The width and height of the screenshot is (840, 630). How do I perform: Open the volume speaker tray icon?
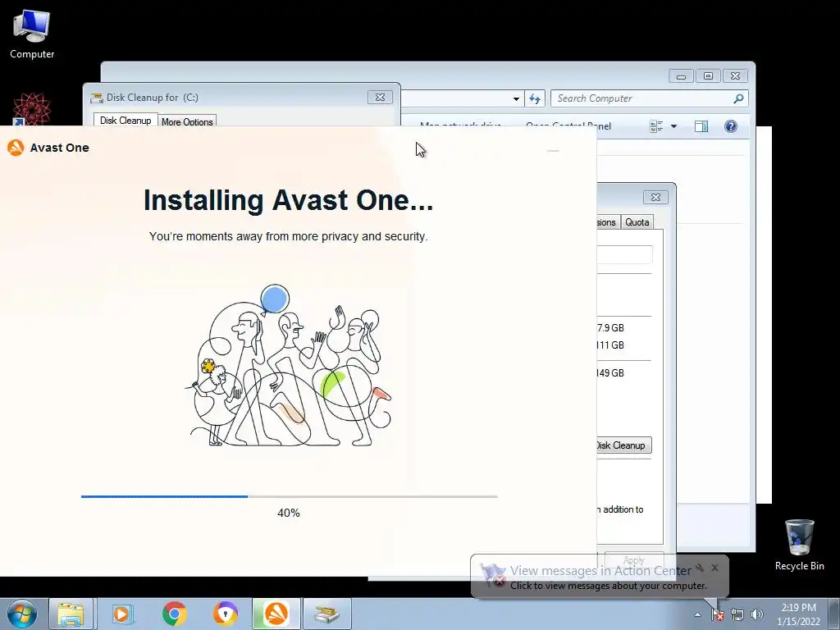pyautogui.click(x=757, y=615)
